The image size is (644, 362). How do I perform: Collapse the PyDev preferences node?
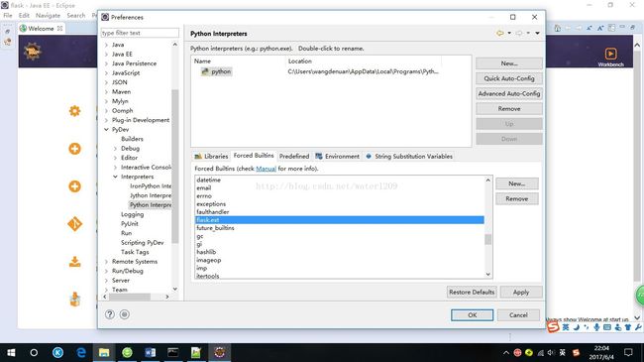tap(106, 130)
